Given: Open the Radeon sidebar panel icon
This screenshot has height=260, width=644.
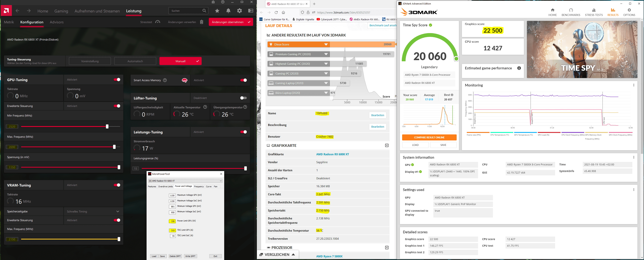Looking at the screenshot, I should coord(250,11).
